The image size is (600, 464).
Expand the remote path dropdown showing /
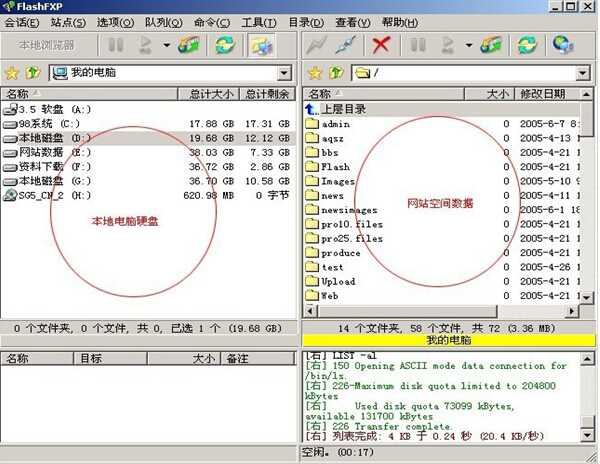coord(586,73)
